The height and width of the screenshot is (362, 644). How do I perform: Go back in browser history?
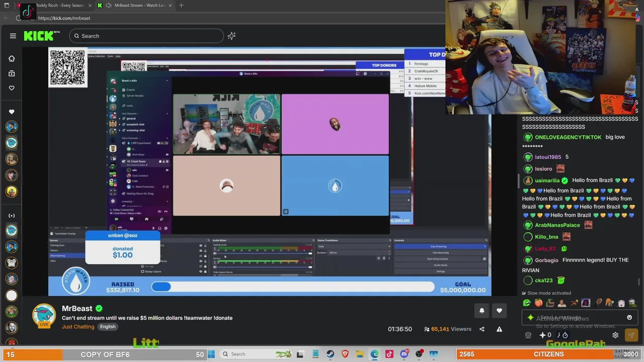tap(7, 18)
